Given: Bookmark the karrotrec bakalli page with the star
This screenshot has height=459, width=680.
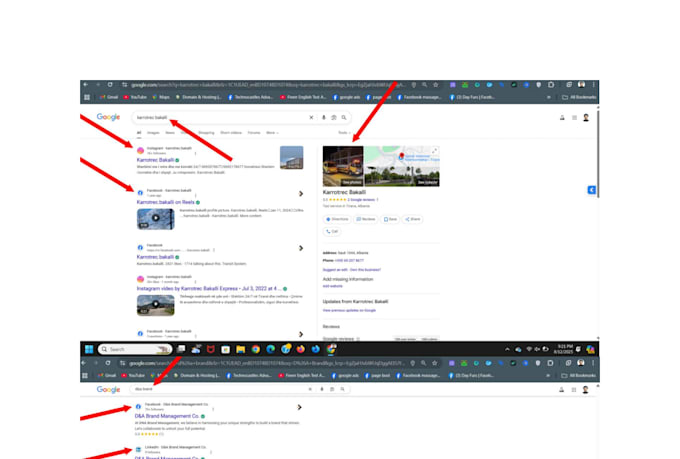Looking at the screenshot, I should click(x=436, y=85).
